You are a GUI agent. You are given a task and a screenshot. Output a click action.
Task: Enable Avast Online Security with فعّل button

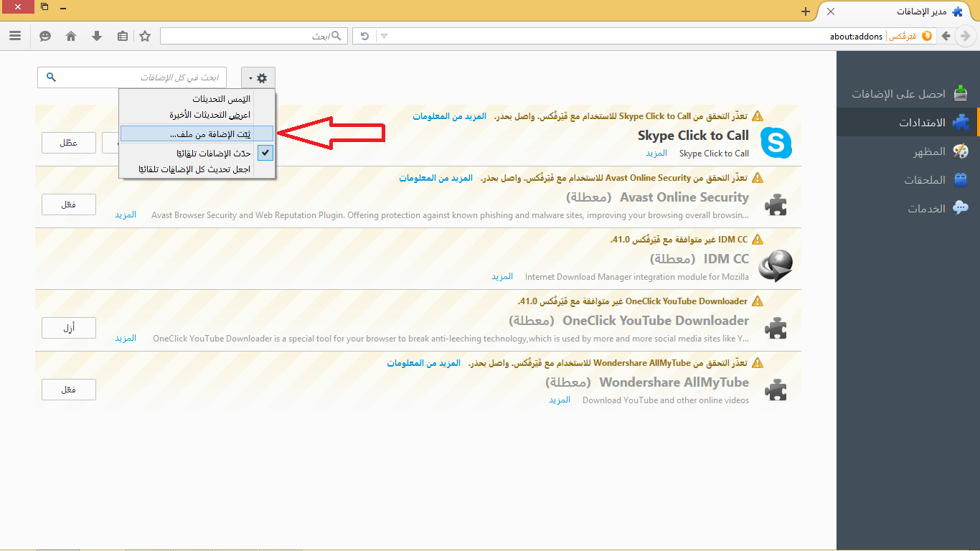pos(69,204)
